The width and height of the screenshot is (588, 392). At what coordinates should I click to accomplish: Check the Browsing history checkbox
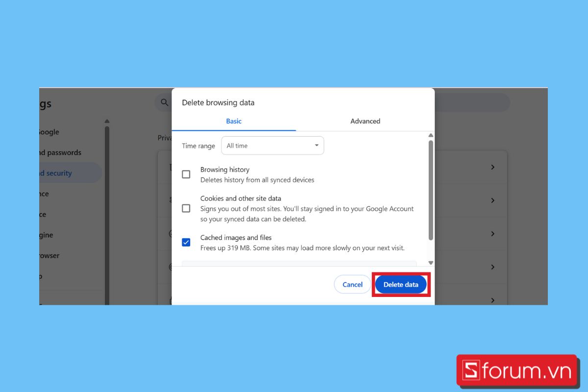186,174
